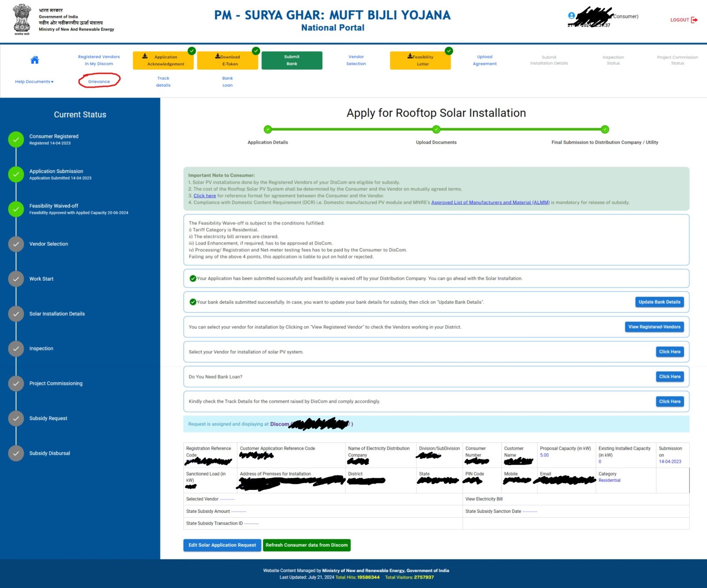Open Track details menu item

point(163,82)
